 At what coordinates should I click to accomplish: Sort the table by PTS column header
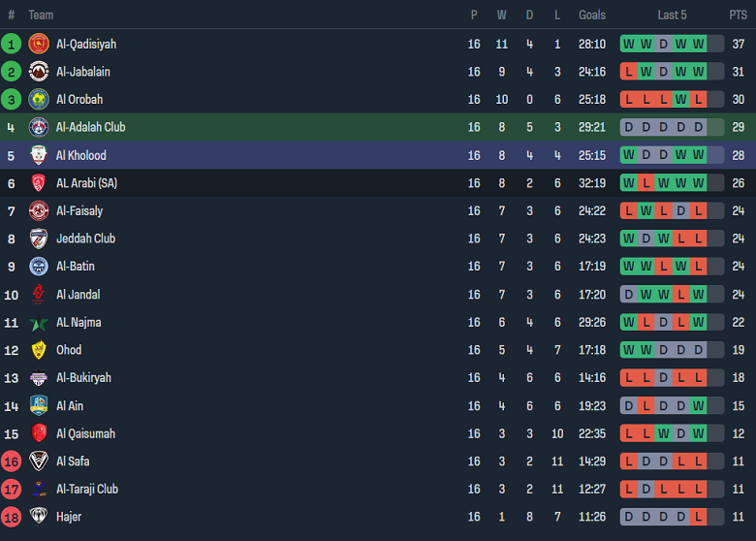coord(738,15)
